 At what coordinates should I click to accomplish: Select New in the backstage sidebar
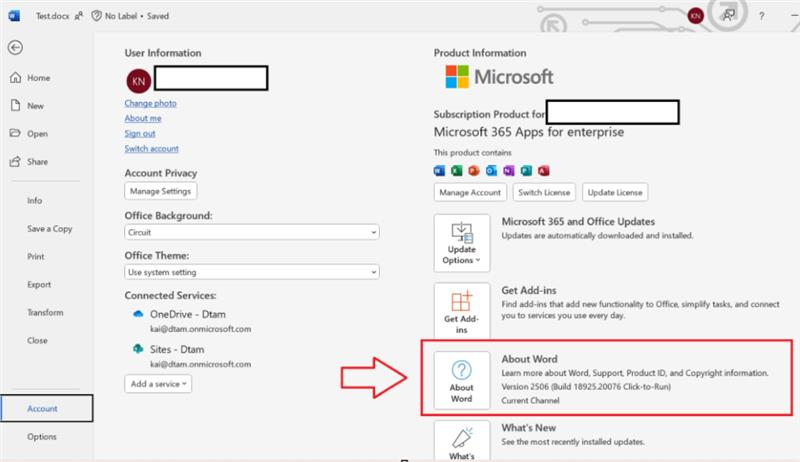click(28, 106)
